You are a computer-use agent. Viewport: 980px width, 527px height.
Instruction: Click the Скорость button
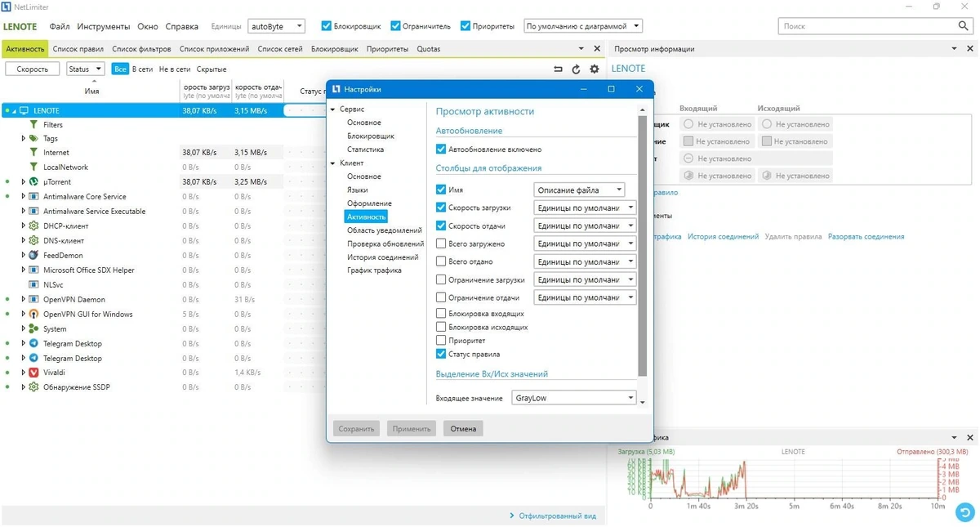(33, 69)
